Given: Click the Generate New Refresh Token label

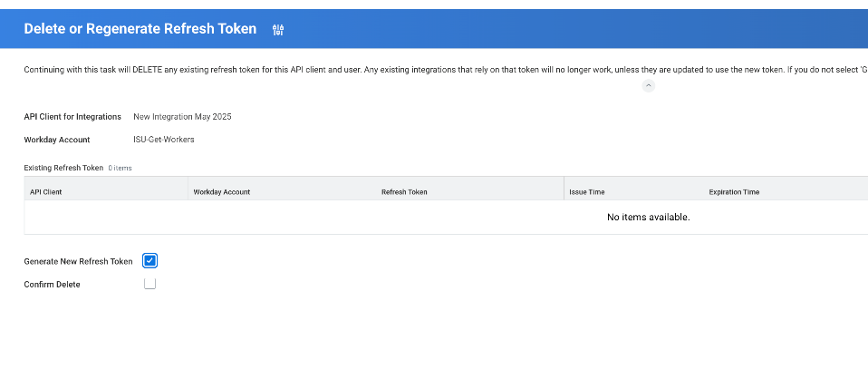Looking at the screenshot, I should (x=78, y=261).
